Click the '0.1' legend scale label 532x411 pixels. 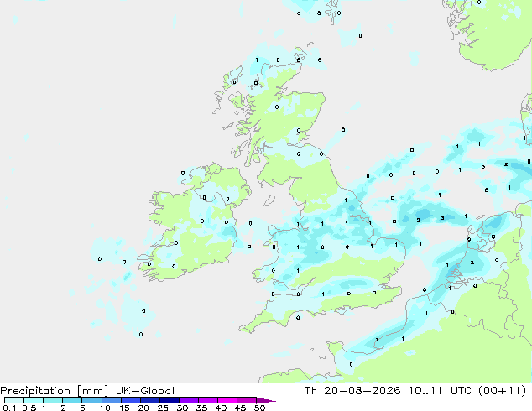(x=9, y=408)
